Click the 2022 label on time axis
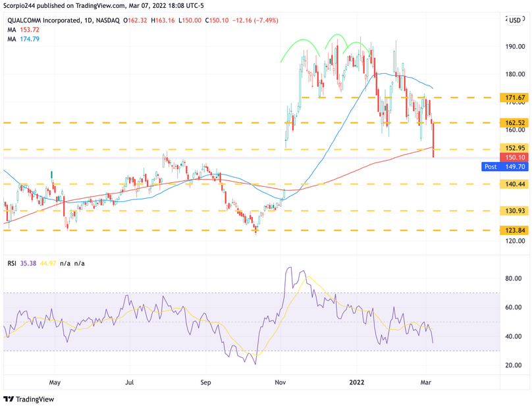The image size is (532, 406). pos(357,382)
